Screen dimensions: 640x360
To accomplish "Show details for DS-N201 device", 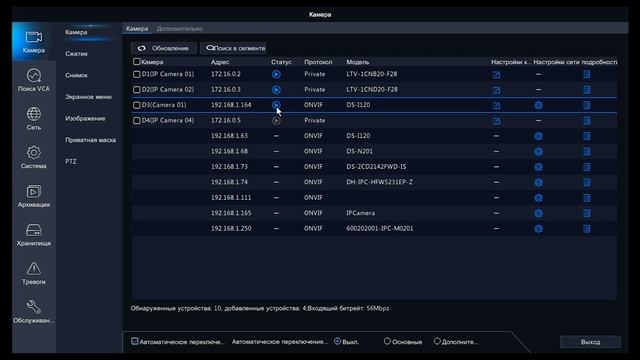I will click(x=587, y=151).
